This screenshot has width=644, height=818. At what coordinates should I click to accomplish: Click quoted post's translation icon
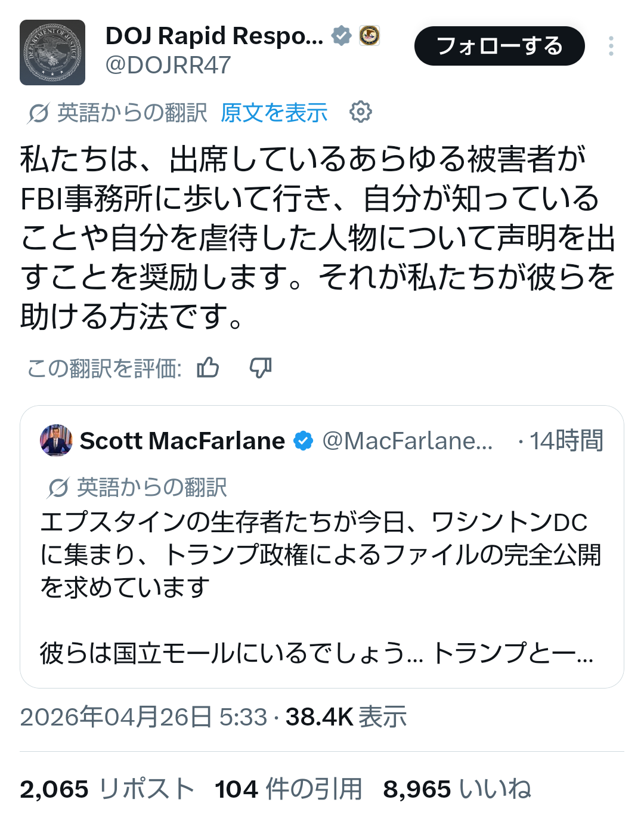(x=58, y=487)
